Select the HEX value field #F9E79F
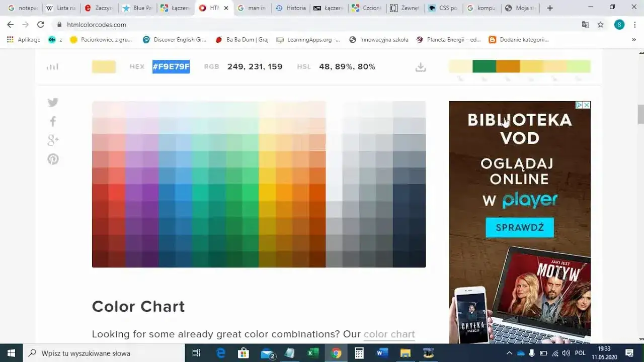 pos(171,66)
